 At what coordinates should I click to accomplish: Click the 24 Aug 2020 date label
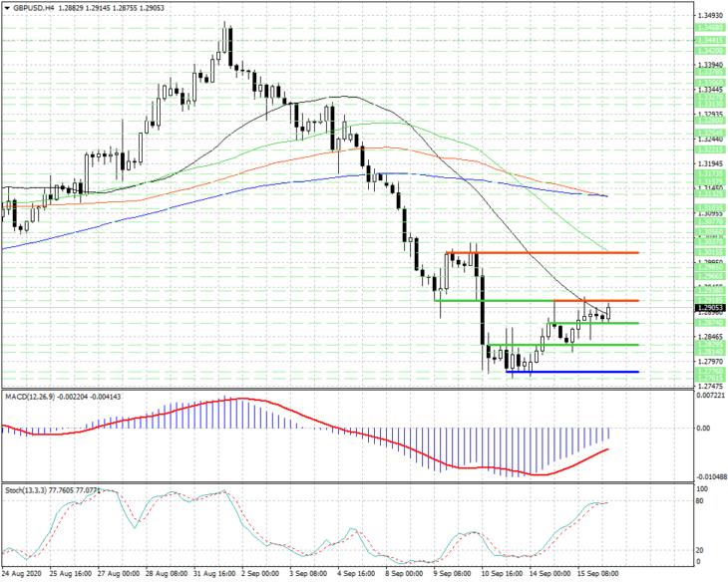click(x=21, y=574)
